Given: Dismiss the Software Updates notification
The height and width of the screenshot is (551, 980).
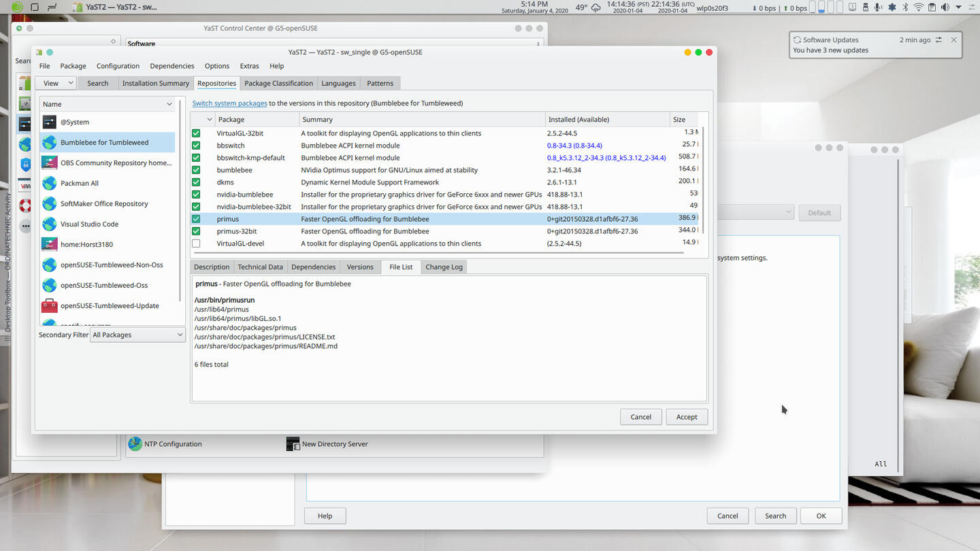Looking at the screenshot, I should pyautogui.click(x=954, y=39).
